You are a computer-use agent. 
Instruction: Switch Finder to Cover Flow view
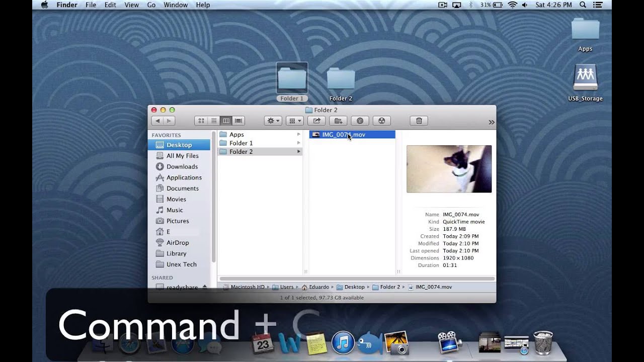[238, 121]
